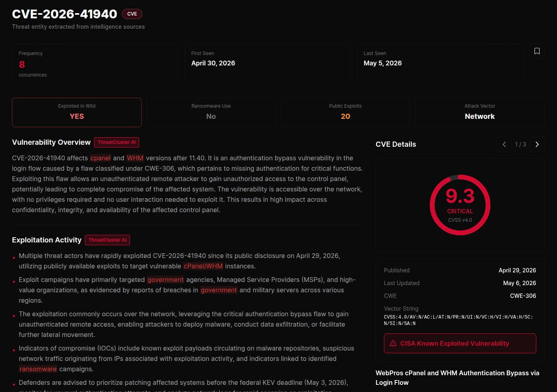Click ThreatCluster AI badge beside Vulnerability Overview

click(116, 142)
